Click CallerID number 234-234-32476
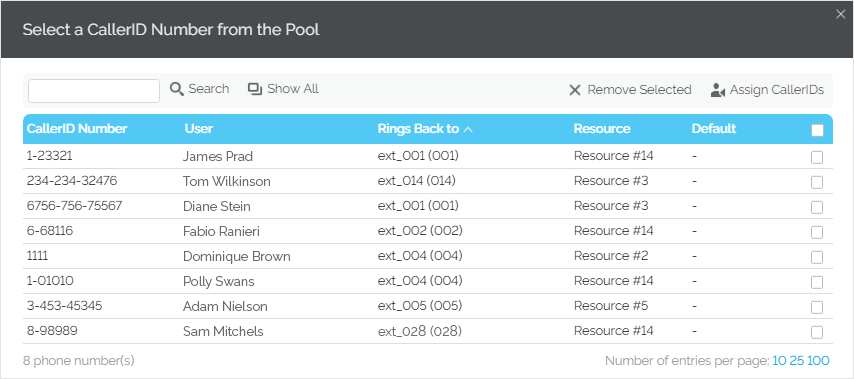Viewport: 854px width, 379px height. pos(72,181)
